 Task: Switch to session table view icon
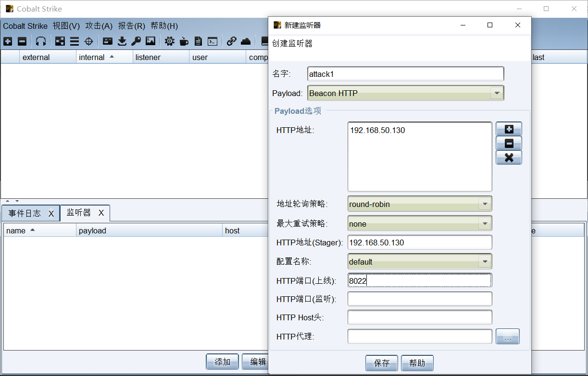pyautogui.click(x=75, y=41)
